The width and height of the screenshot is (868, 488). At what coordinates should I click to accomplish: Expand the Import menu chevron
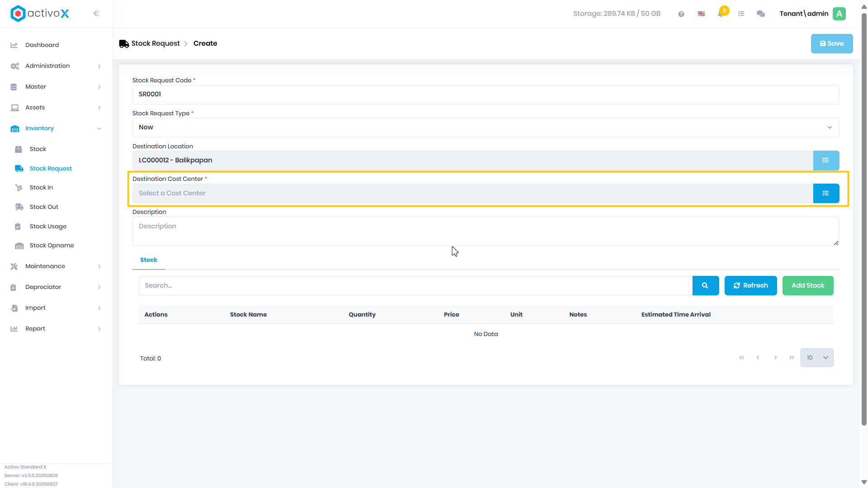point(99,308)
